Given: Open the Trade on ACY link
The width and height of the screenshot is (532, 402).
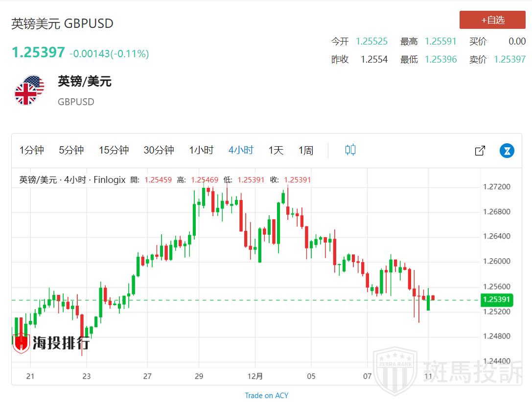Looking at the screenshot, I should click(266, 395).
